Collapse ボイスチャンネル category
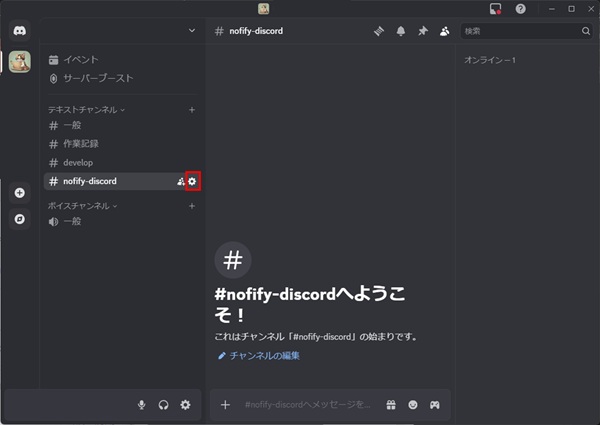 coord(82,206)
